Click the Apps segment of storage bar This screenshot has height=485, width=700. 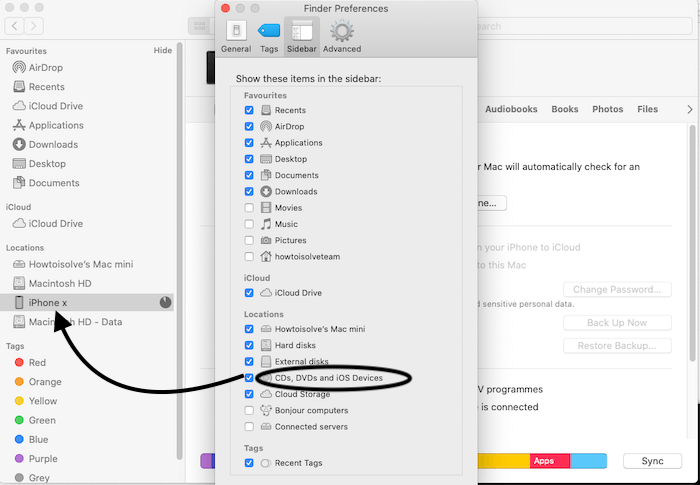(x=550, y=461)
